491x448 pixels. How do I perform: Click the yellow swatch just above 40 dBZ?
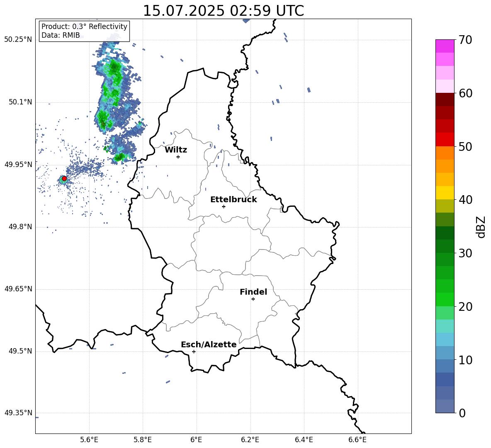pos(445,193)
